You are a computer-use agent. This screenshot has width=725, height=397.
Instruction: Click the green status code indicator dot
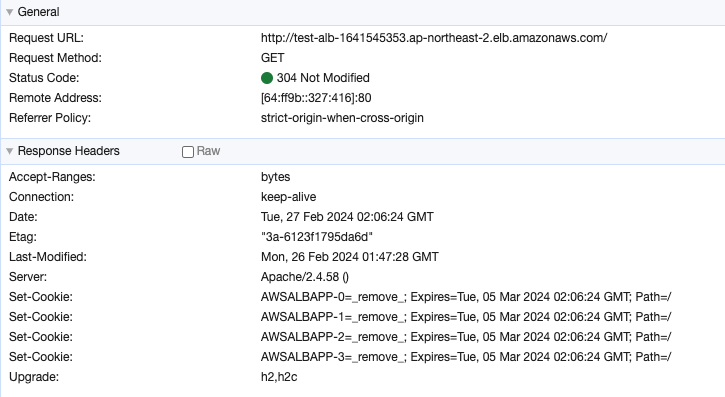coord(267,78)
